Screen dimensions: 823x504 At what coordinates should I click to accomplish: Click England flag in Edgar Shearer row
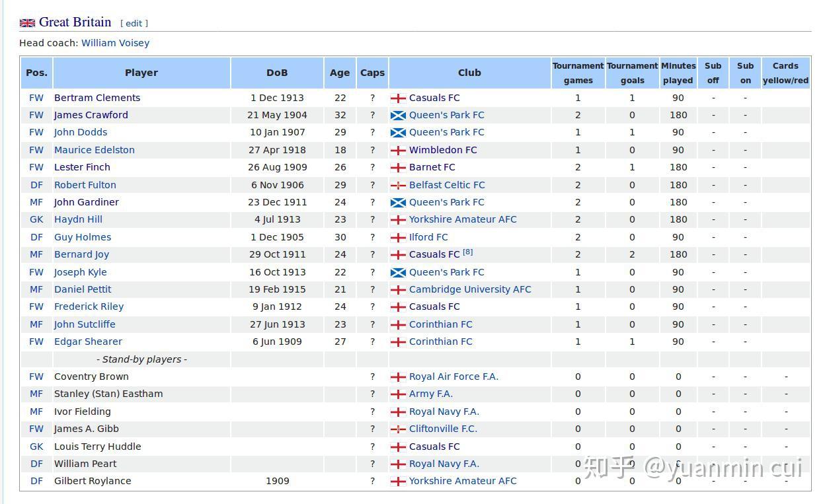(x=398, y=342)
